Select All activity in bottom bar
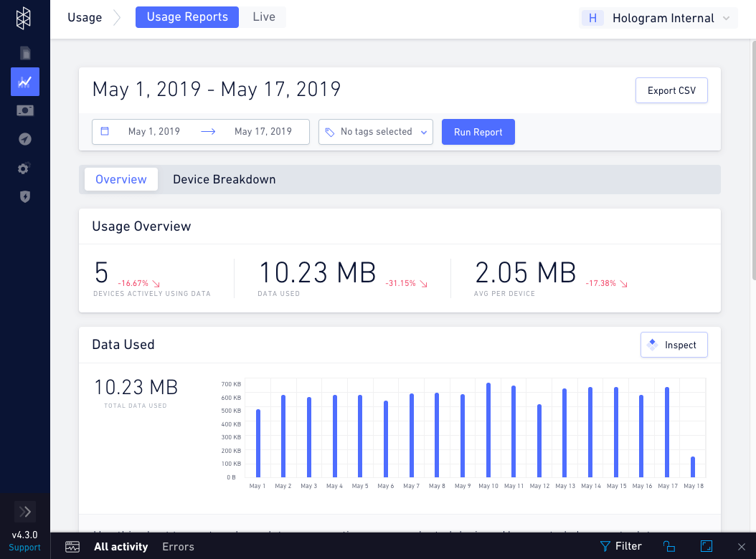756x559 pixels. click(121, 547)
